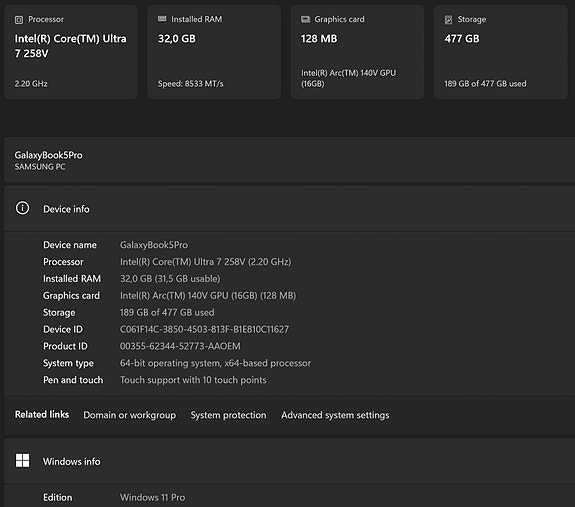This screenshot has width=575, height=507.
Task: Click the Related links label
Action: click(x=42, y=415)
